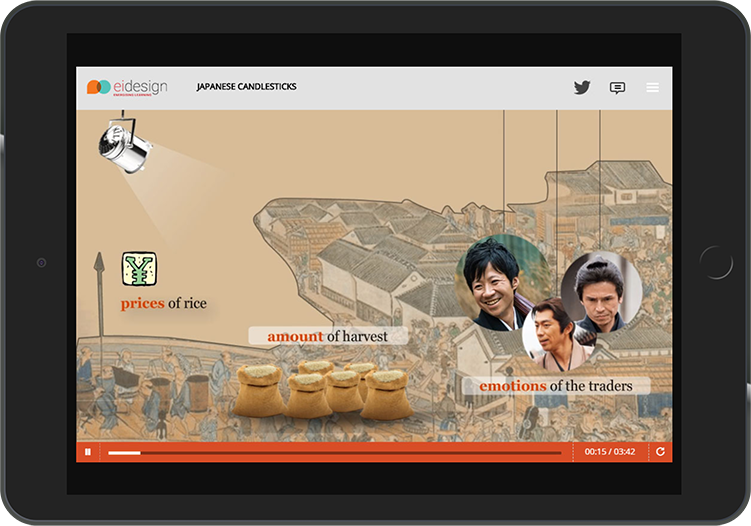Viewport: 751px width, 526px height.
Task: Replay the video with reload icon
Action: (660, 452)
